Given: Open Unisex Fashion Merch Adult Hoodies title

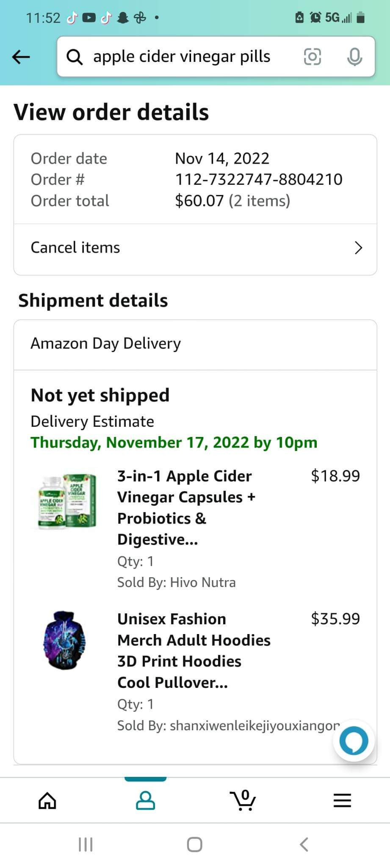Looking at the screenshot, I should pyautogui.click(x=194, y=651).
